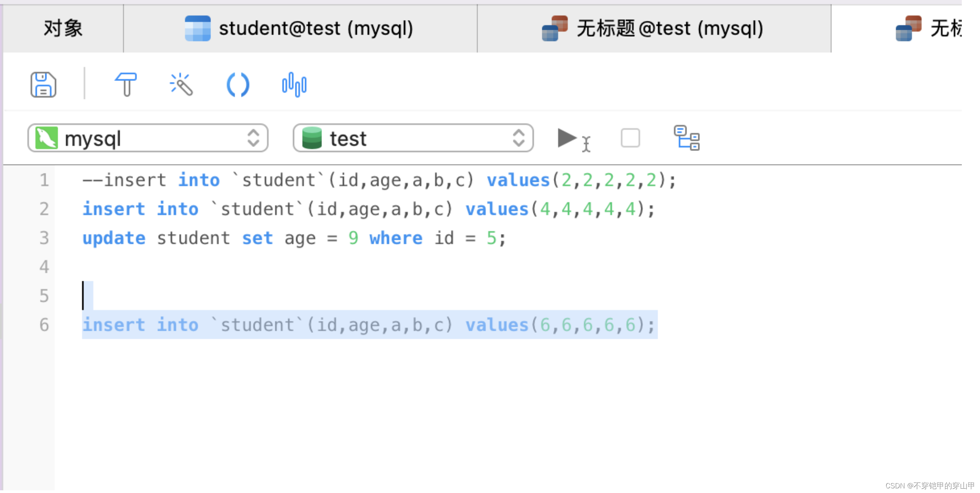This screenshot has width=980, height=493.
Task: Open the 无标题 @test (mysql) tab
Action: (653, 29)
